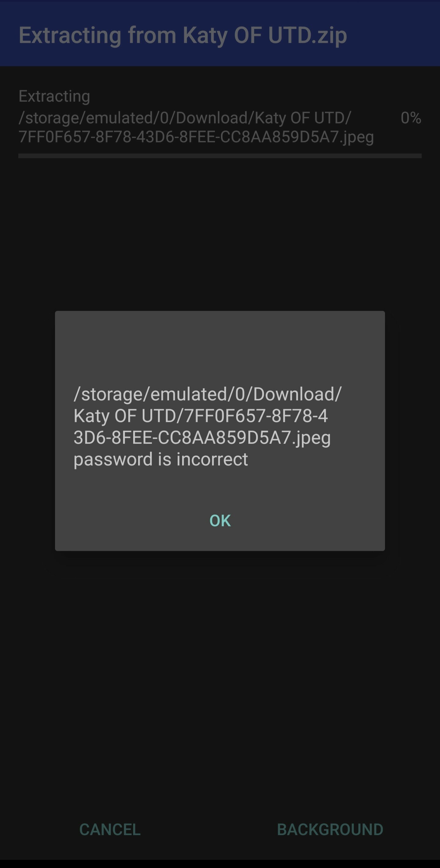440x868 pixels.
Task: Click the 'Extracting' status label
Action: coord(54,96)
